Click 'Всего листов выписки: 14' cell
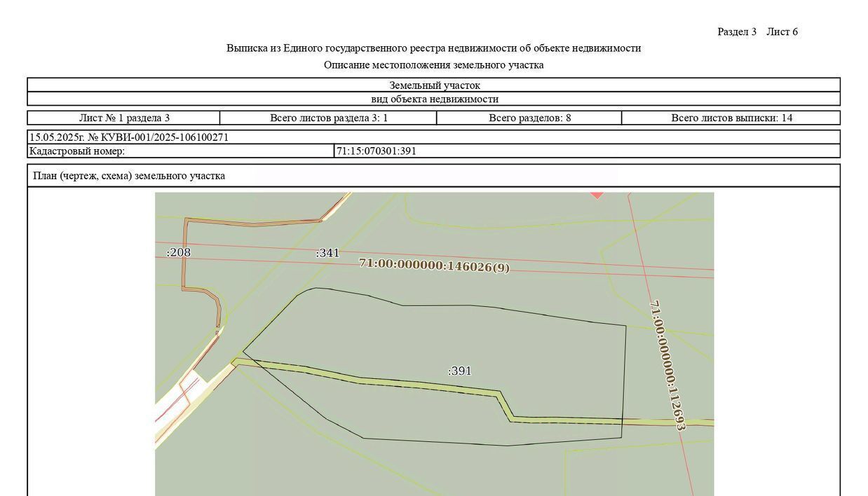868x496 pixels. coord(731,118)
